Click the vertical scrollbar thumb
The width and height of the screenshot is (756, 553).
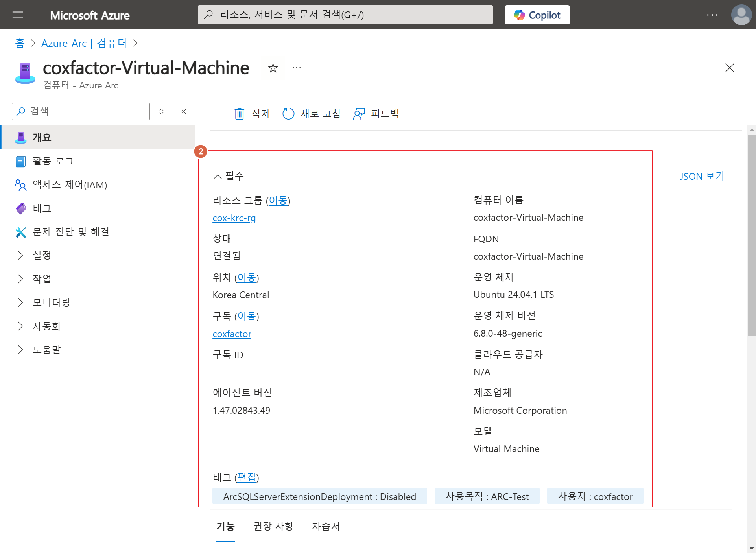click(x=751, y=236)
